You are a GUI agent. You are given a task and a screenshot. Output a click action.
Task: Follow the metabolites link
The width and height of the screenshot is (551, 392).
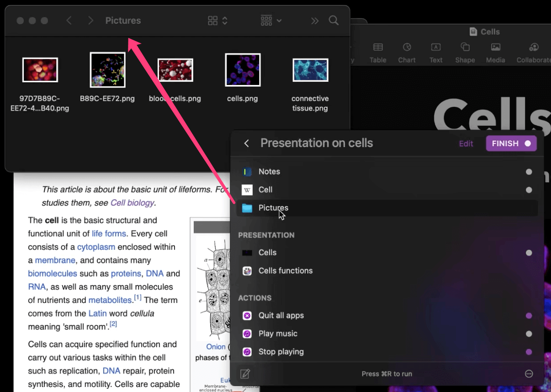pyautogui.click(x=110, y=300)
